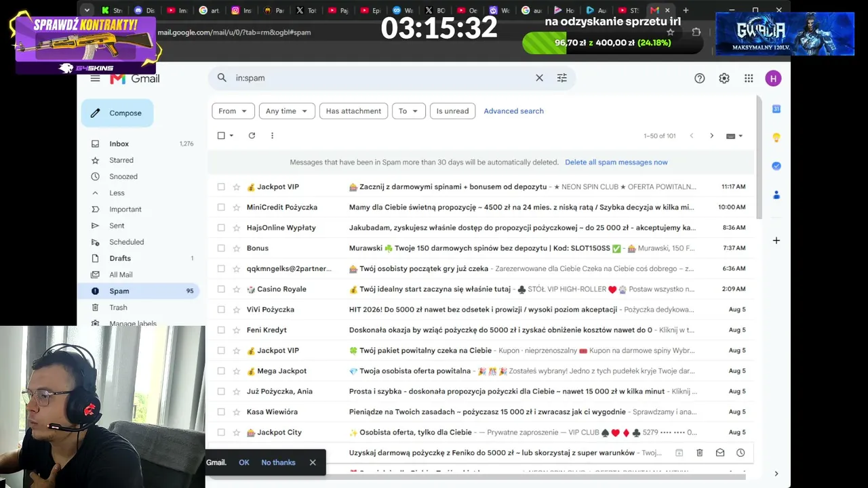Open the From filter dropdown

[x=233, y=111]
